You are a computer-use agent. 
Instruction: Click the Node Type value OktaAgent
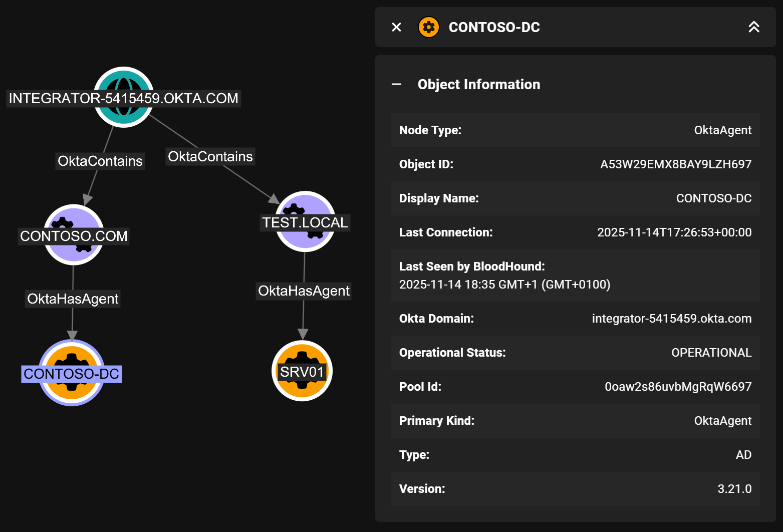(x=722, y=130)
